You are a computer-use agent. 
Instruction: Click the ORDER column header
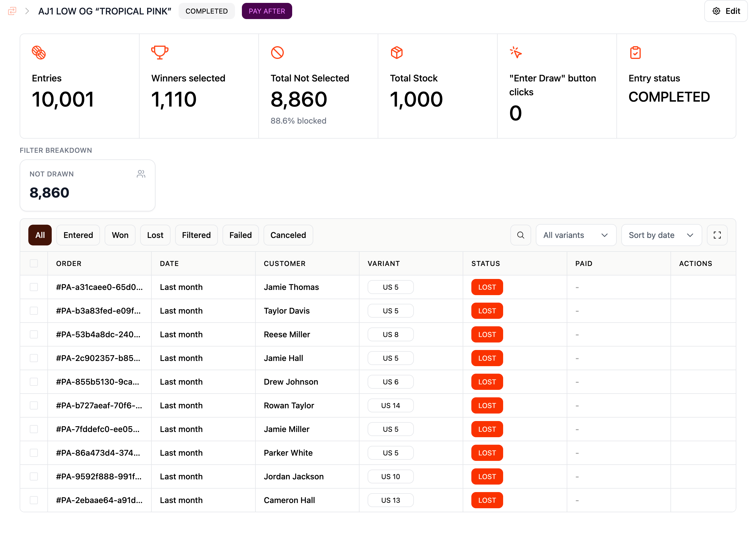click(68, 263)
